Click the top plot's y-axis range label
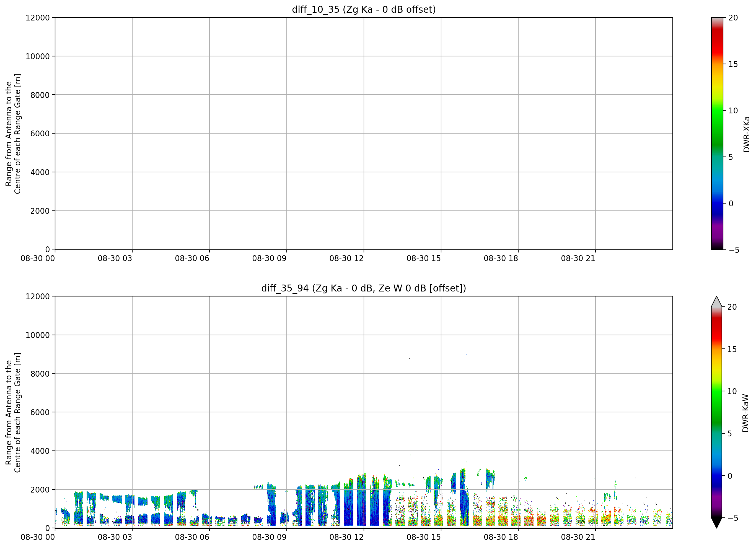Viewport: 756px width, 547px height. tap(13, 134)
